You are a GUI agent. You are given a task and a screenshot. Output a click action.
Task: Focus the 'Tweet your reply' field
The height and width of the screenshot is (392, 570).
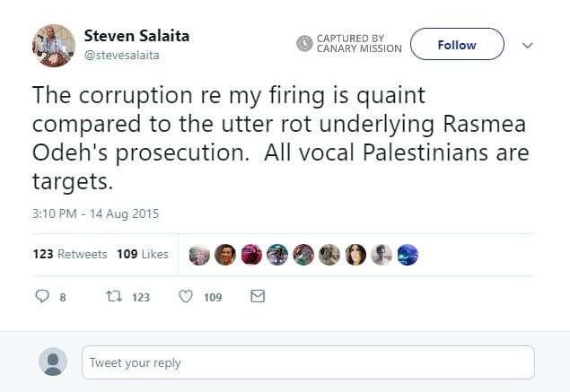pos(308,362)
